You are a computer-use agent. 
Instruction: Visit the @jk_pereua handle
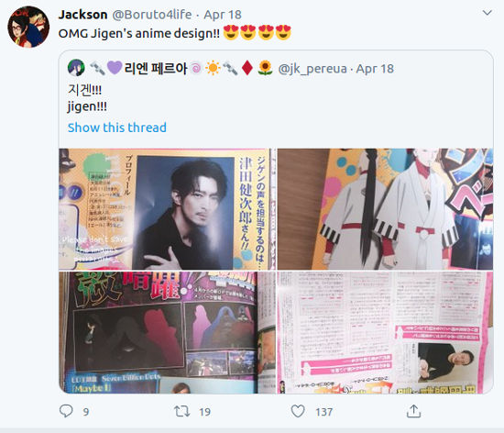[312, 69]
